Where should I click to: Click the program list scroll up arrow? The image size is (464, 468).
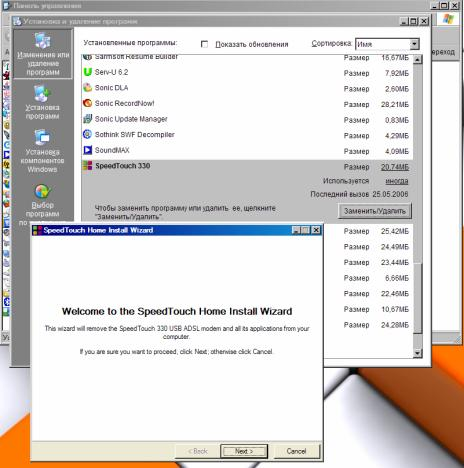pos(417,60)
